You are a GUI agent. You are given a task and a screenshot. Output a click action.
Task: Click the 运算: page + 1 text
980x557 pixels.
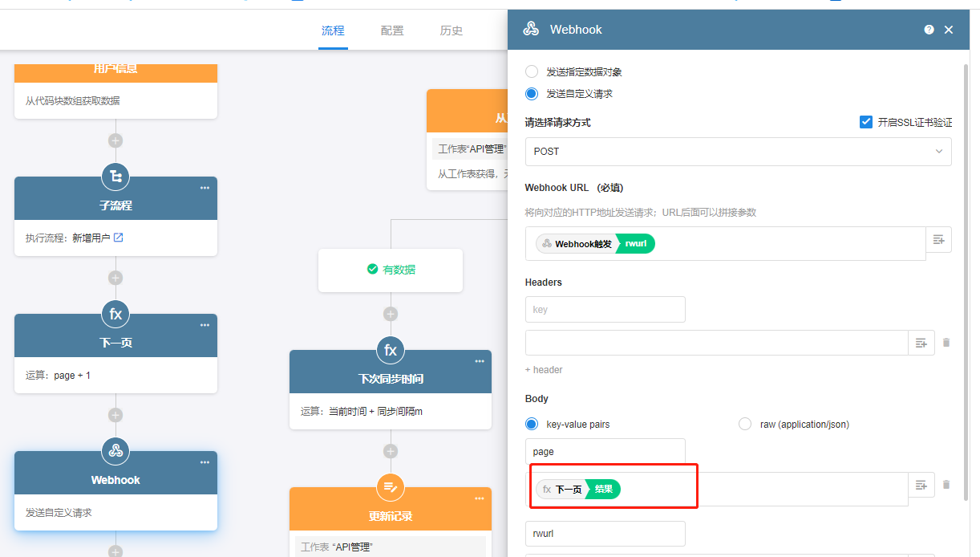[x=58, y=375]
